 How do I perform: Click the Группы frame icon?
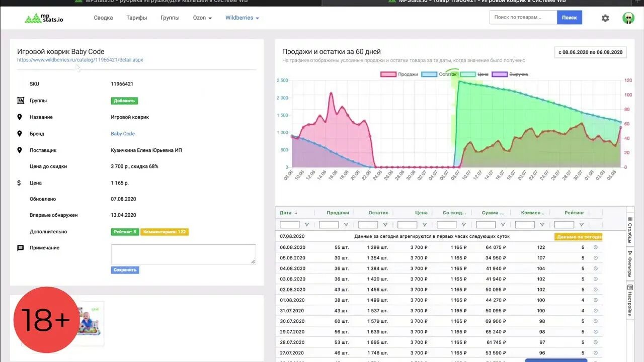pyautogui.click(x=21, y=101)
